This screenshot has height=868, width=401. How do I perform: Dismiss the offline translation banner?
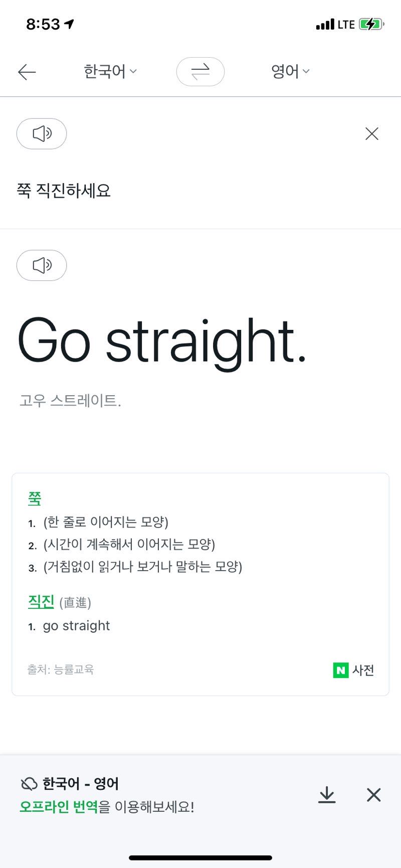(373, 795)
